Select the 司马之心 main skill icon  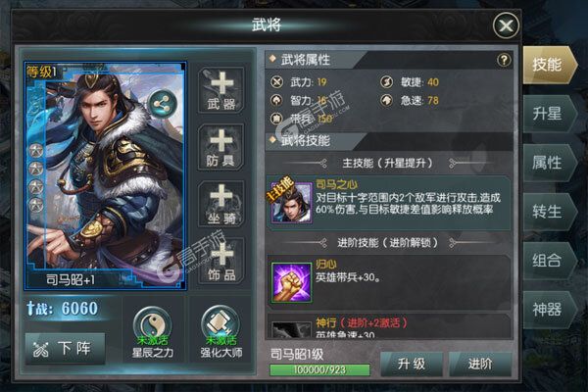(x=291, y=203)
